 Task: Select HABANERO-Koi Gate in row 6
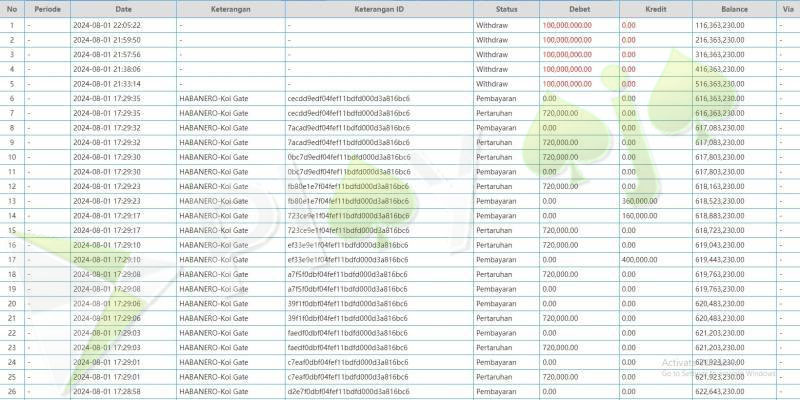click(212, 98)
